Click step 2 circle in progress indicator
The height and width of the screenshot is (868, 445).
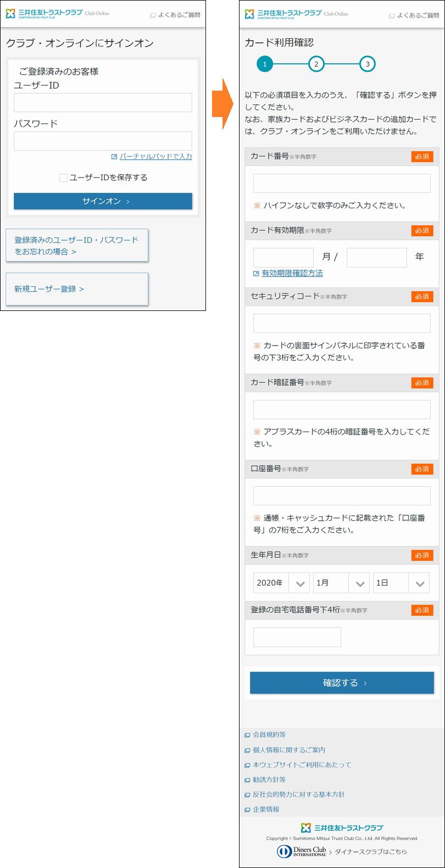(x=316, y=64)
